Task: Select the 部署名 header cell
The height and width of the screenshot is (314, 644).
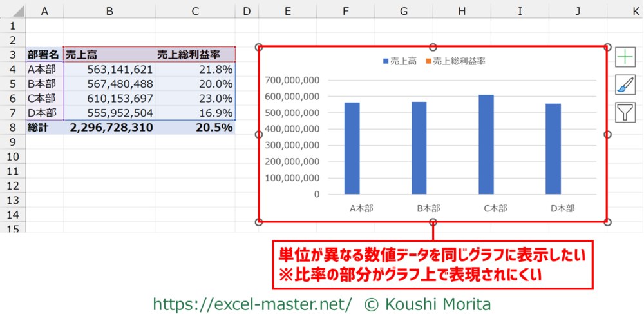Action: click(44, 55)
